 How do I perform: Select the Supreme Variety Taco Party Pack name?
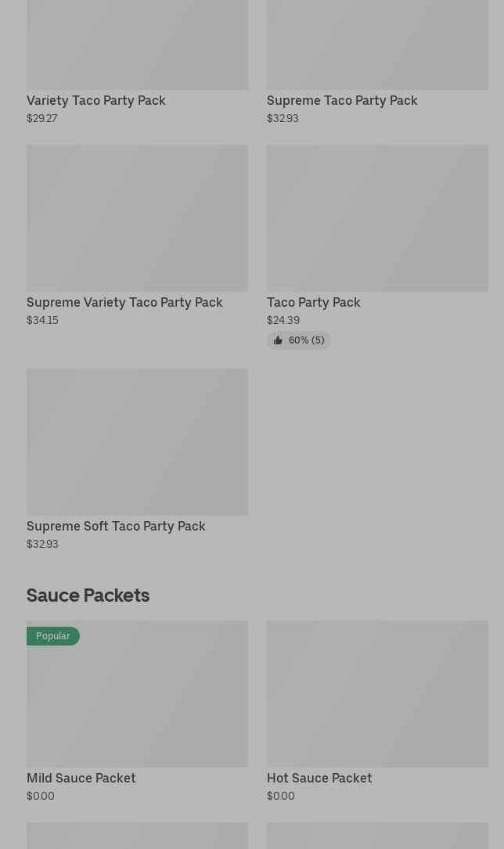click(x=124, y=302)
